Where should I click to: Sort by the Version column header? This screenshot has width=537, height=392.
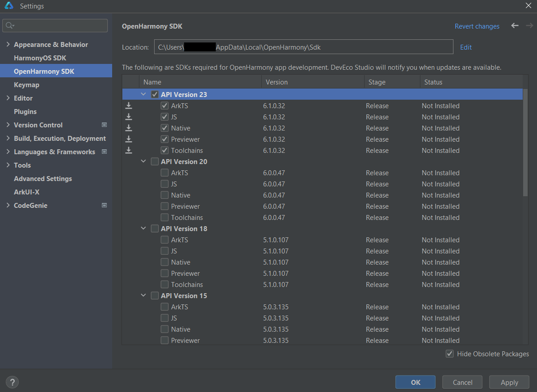coord(313,82)
